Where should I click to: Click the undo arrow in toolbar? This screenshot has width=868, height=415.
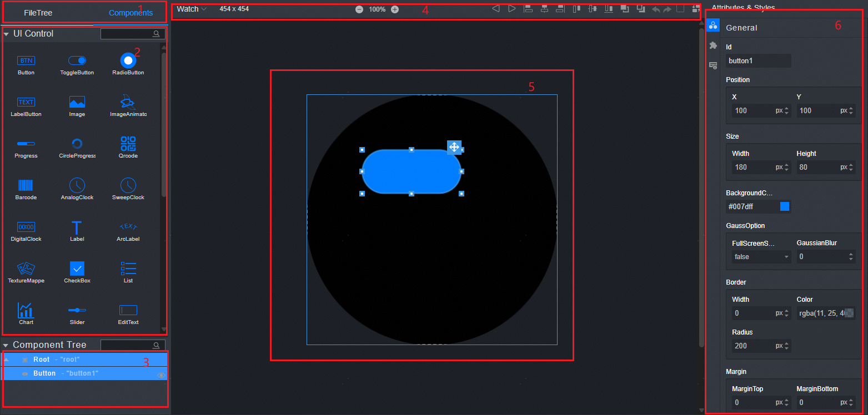656,9
